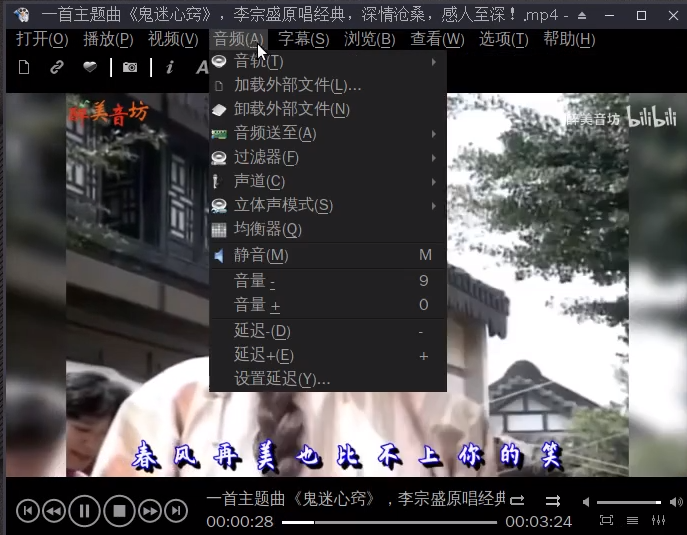Close the 音频(A) menu from menu bar
Image resolution: width=687 pixels, height=535 pixels.
[238, 39]
